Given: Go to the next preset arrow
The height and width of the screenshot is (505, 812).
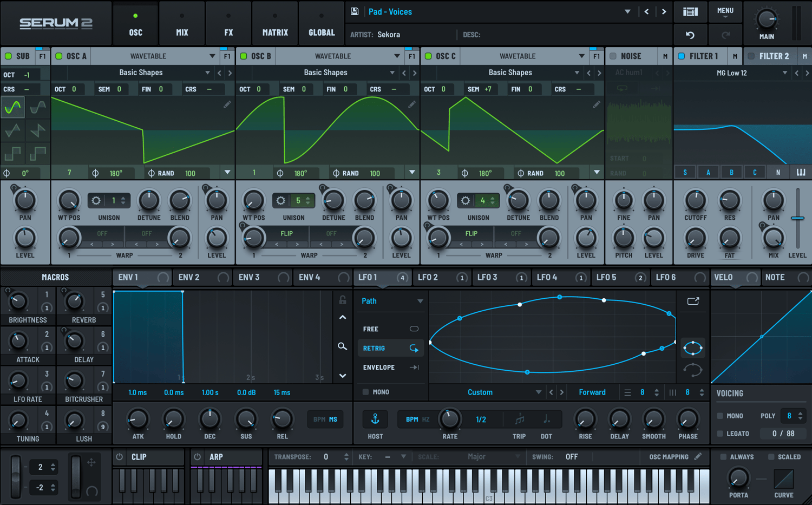Looking at the screenshot, I should click(x=664, y=11).
